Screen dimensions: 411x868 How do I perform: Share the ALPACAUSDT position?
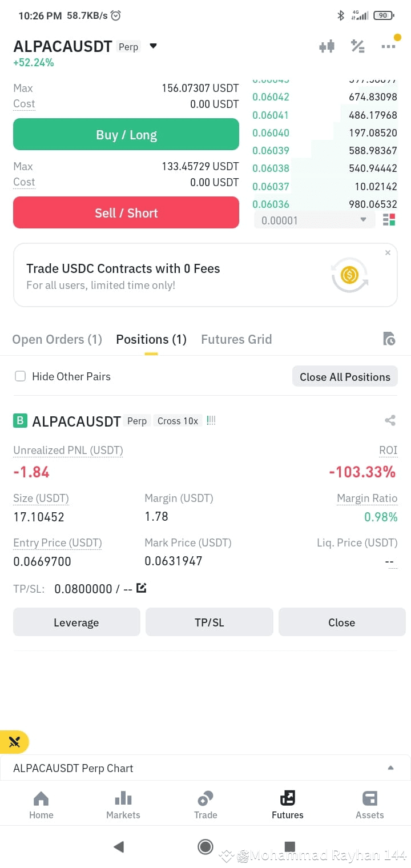(x=390, y=421)
